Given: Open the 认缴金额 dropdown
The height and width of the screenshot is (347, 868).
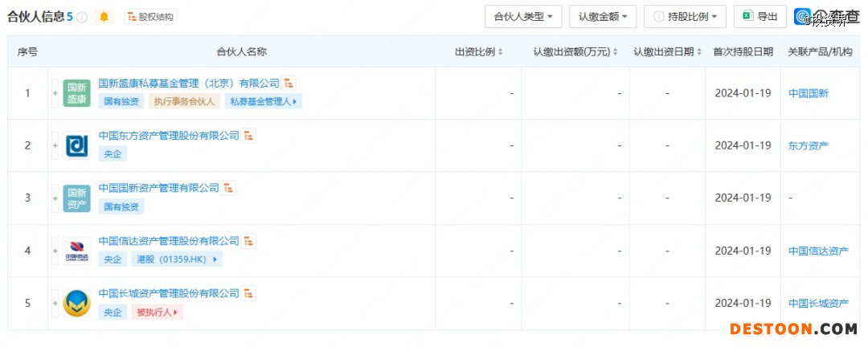Looking at the screenshot, I should [603, 17].
